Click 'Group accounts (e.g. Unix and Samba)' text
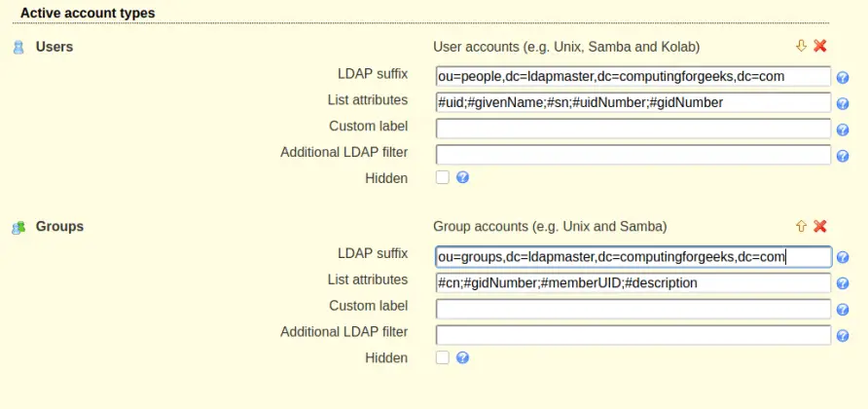 550,227
